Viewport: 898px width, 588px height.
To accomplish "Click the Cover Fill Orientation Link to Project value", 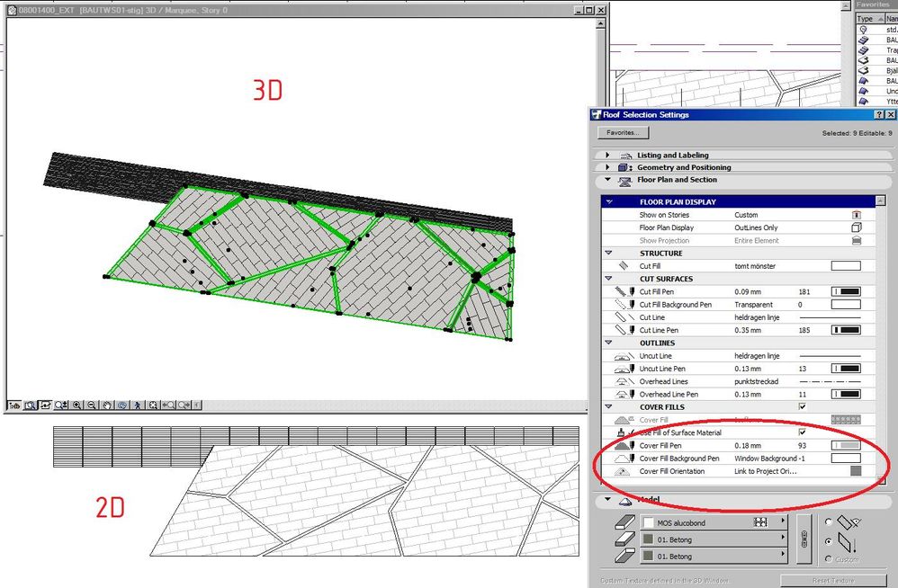I will [765, 471].
